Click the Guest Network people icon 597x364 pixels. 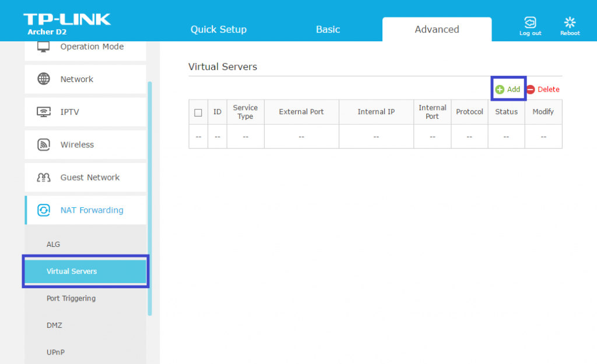click(44, 178)
